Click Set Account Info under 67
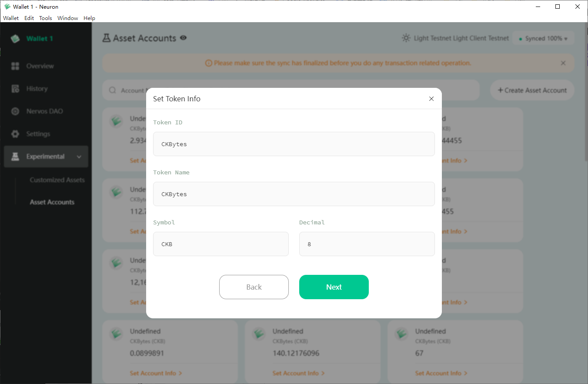 [441, 373]
